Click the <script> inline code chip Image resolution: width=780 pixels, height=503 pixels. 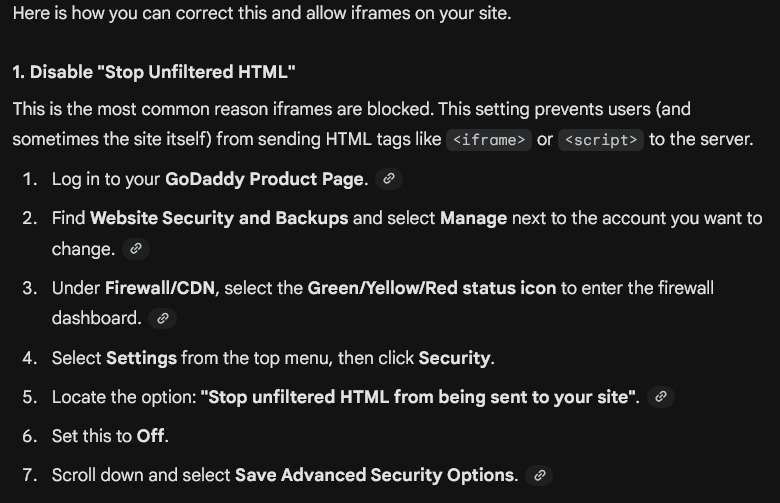(x=600, y=139)
